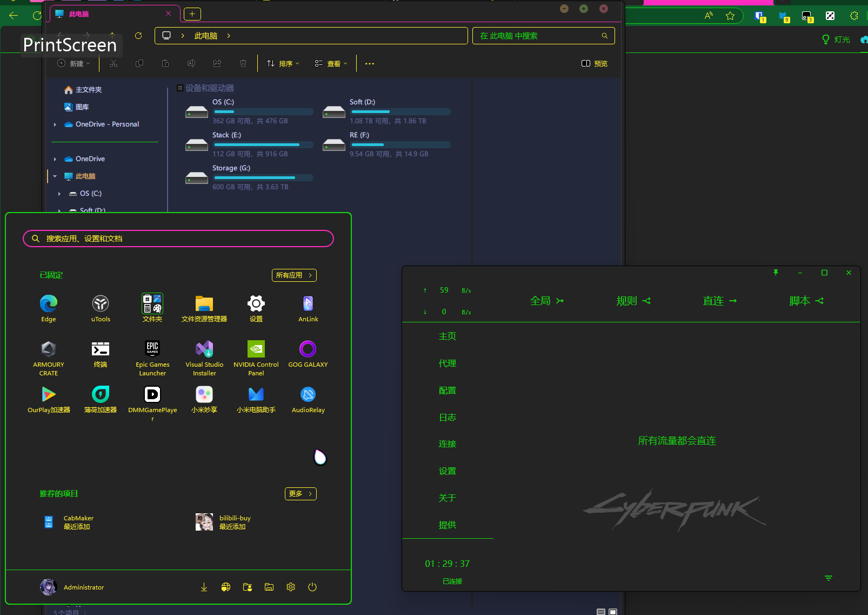Open the downloads arrow icon in Start footer
This screenshot has height=615, width=868.
click(x=204, y=587)
